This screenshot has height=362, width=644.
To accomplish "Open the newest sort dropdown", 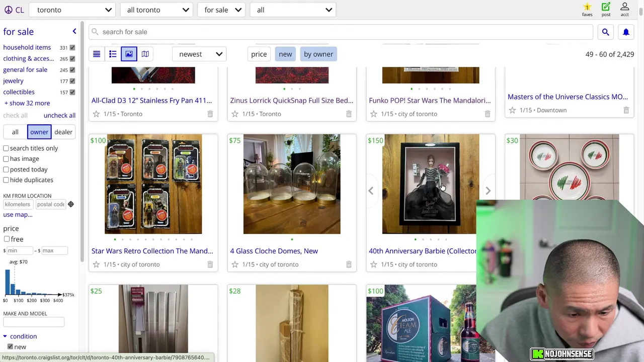I will point(200,54).
